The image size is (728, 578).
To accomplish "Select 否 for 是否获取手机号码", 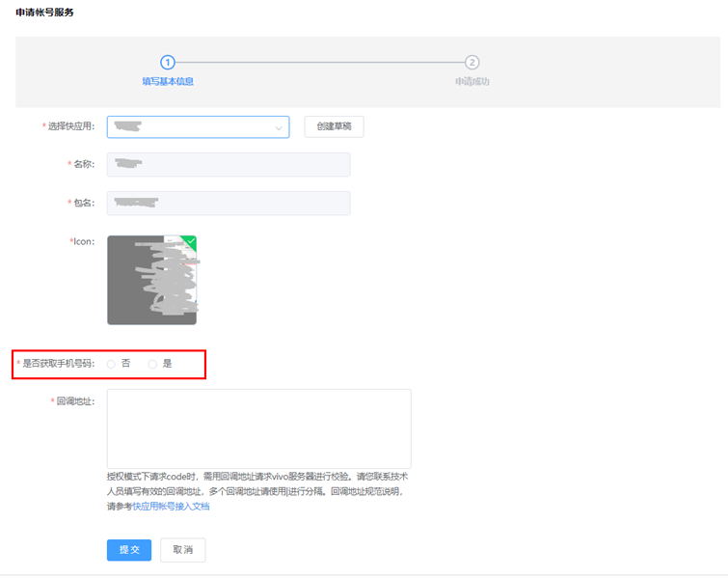I will (x=111, y=365).
